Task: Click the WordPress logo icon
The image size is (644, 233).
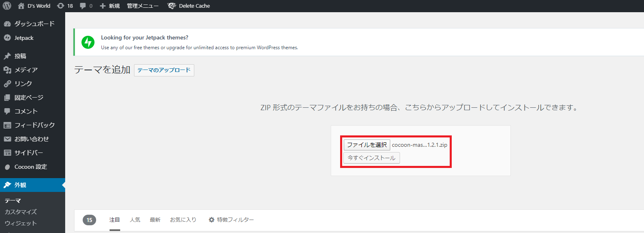Action: pyautogui.click(x=7, y=6)
